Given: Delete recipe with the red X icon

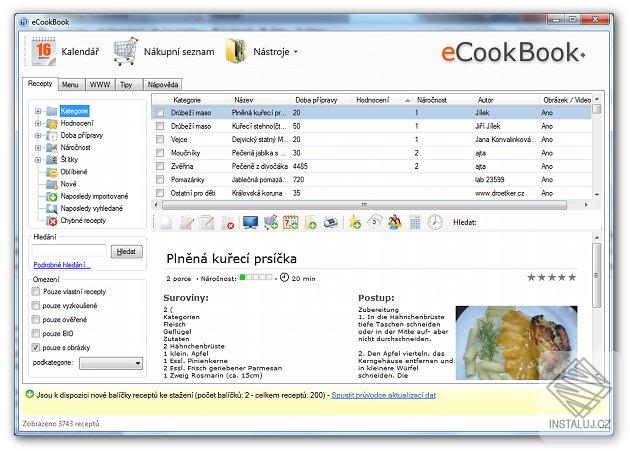Looking at the screenshot, I should pyautogui.click(x=228, y=222).
